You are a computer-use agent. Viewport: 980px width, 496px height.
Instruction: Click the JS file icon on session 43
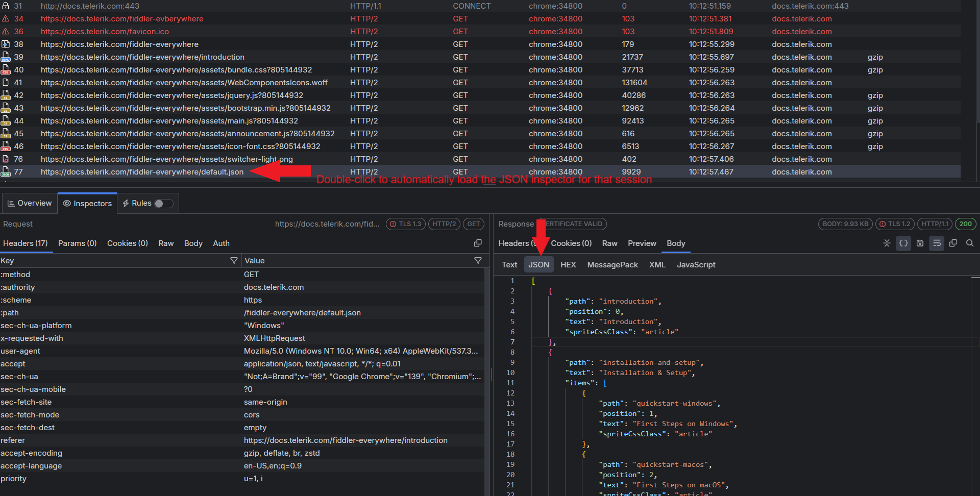6,108
